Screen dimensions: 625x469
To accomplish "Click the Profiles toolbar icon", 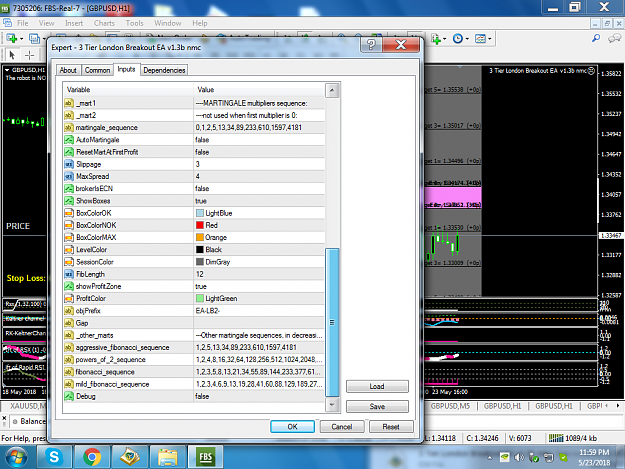I will click(34, 39).
